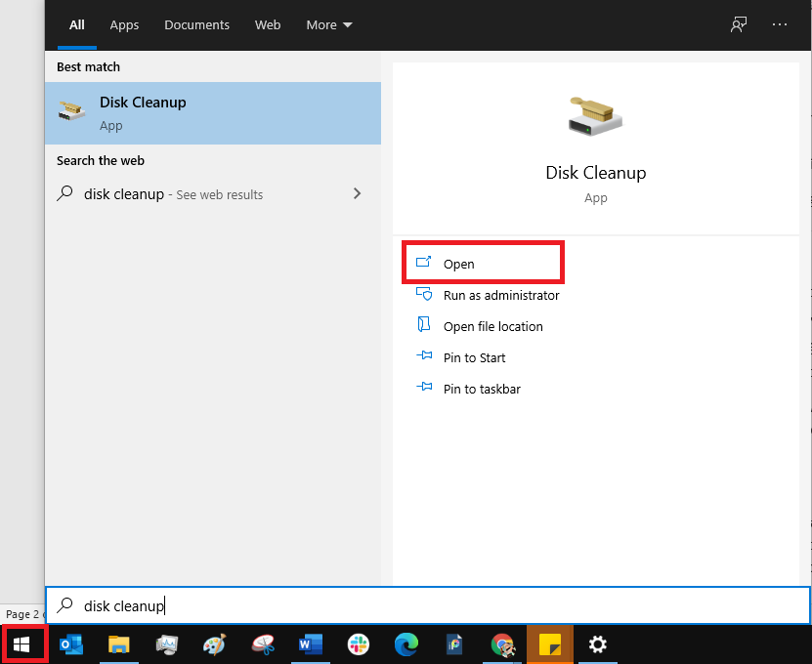Viewport: 812px width, 664px height.
Task: Switch to the Web search tab
Action: (x=268, y=24)
